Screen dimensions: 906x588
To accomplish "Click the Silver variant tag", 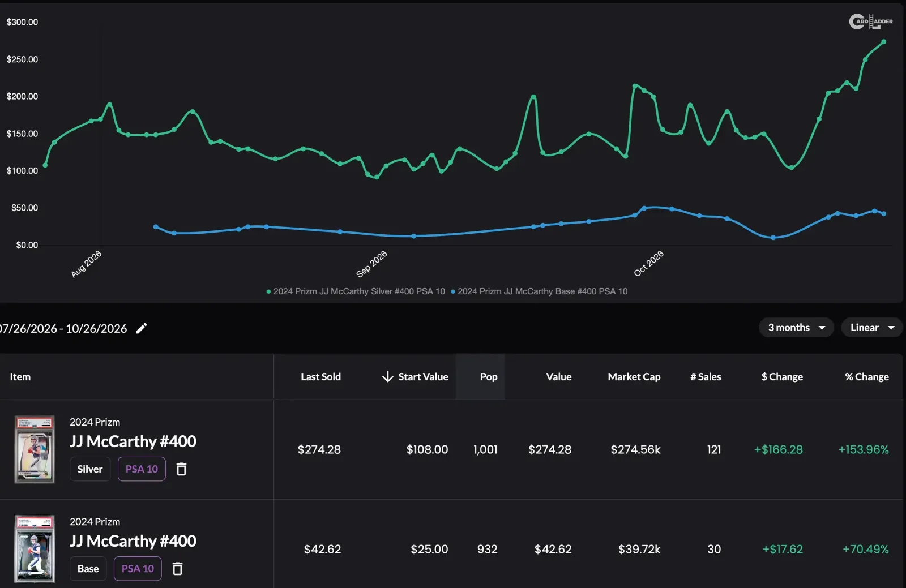I will coord(90,469).
